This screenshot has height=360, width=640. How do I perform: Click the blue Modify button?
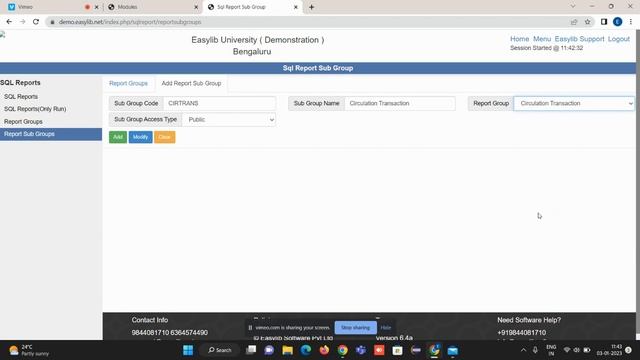140,137
